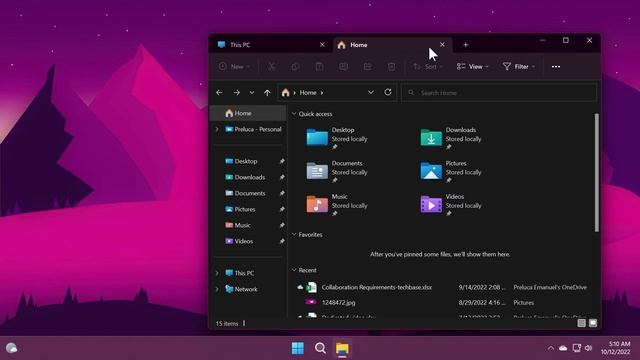This screenshot has width=640, height=360.
Task: Switch to details view icon in status bar
Action: (x=581, y=323)
